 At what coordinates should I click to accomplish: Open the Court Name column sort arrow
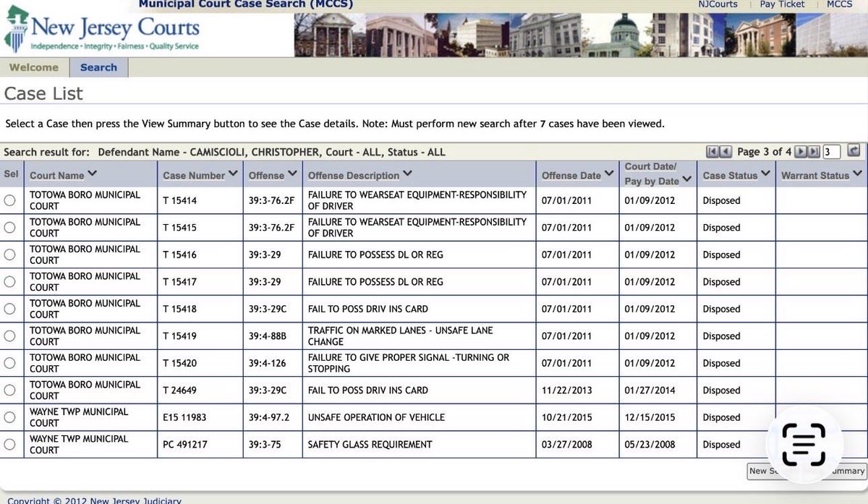coord(93,174)
